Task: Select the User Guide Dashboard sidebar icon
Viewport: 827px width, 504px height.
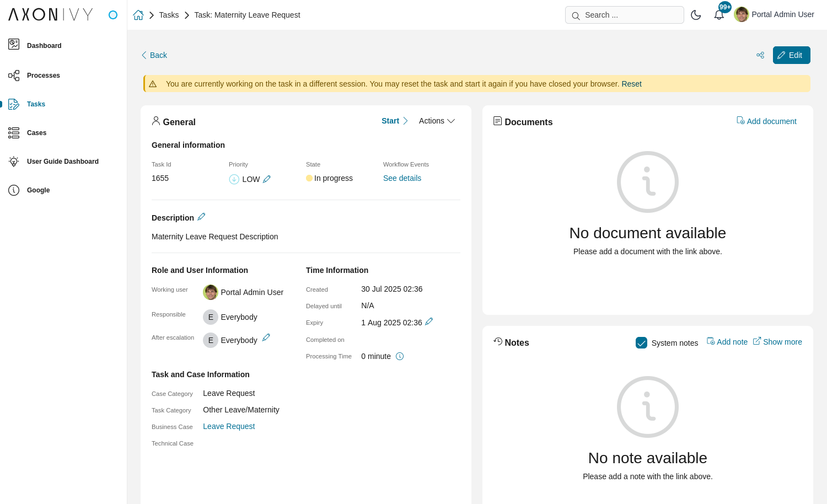Action: tap(14, 162)
